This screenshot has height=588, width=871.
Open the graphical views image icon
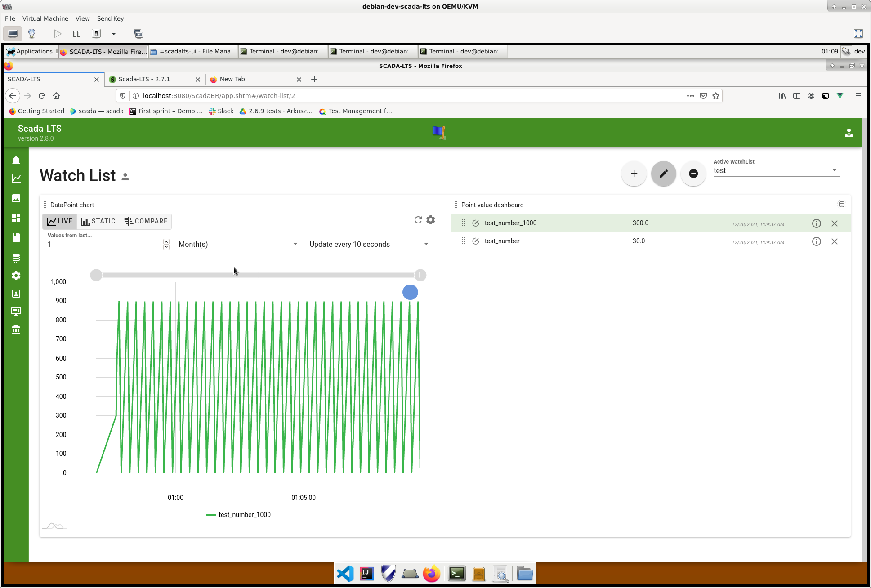(x=16, y=198)
